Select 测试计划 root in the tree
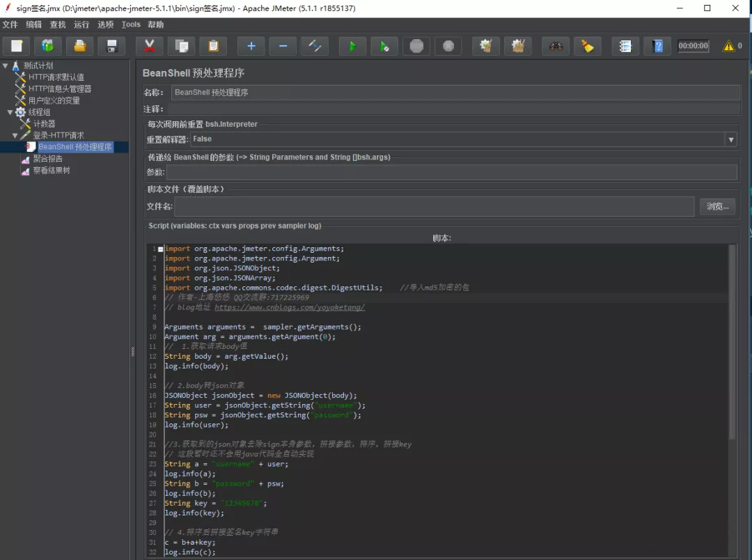Screen dimensions: 752x560 click(38, 65)
